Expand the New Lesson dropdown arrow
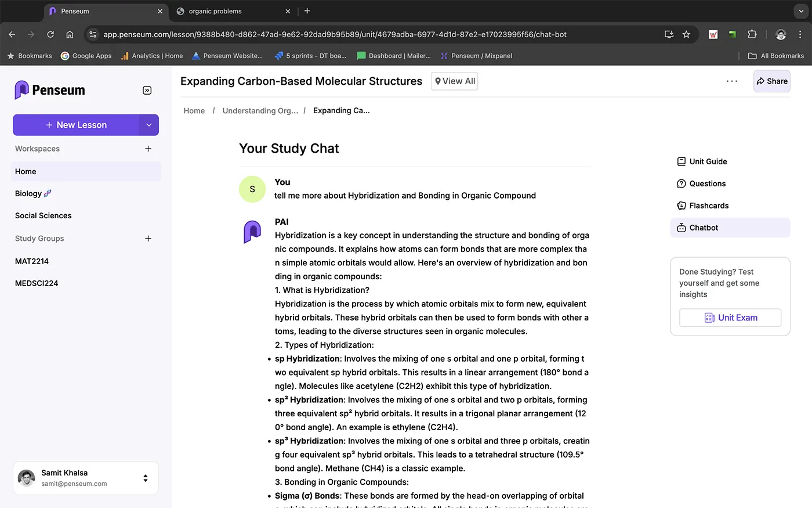The height and width of the screenshot is (508, 812). pos(149,125)
